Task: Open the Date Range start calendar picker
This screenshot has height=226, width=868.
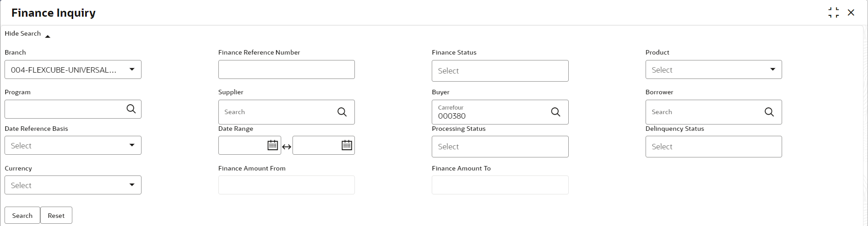Action: pos(273,145)
